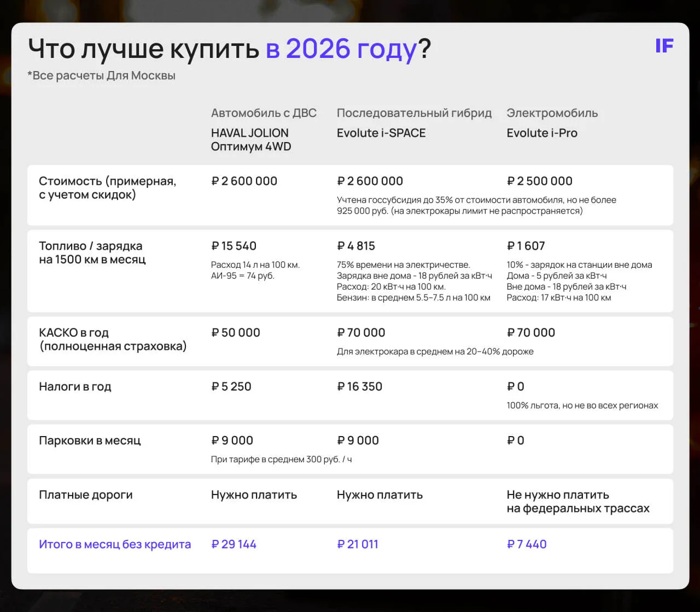Screen dimensions: 700x612
Task: Click row label 'Стоимость (примерная, с учетом скидок)'
Action: click(108, 188)
